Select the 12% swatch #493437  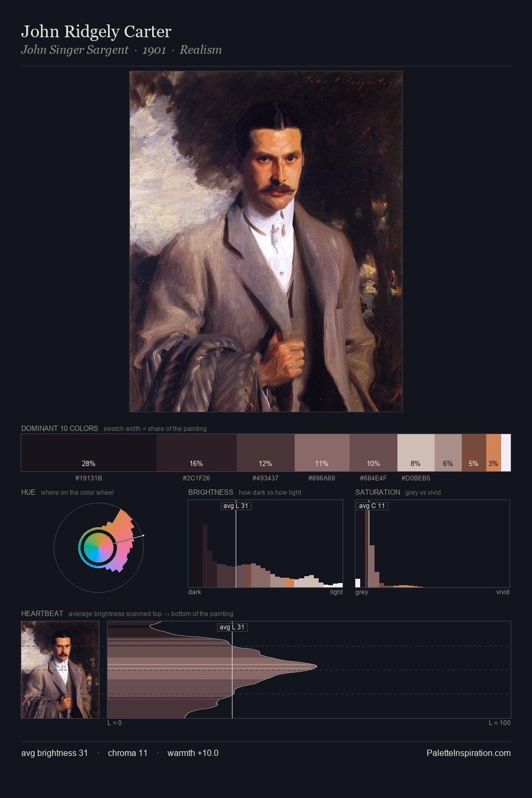pyautogui.click(x=265, y=453)
